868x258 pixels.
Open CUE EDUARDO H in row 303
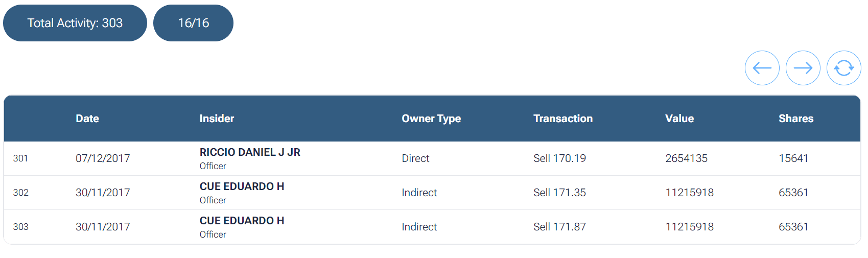242,221
